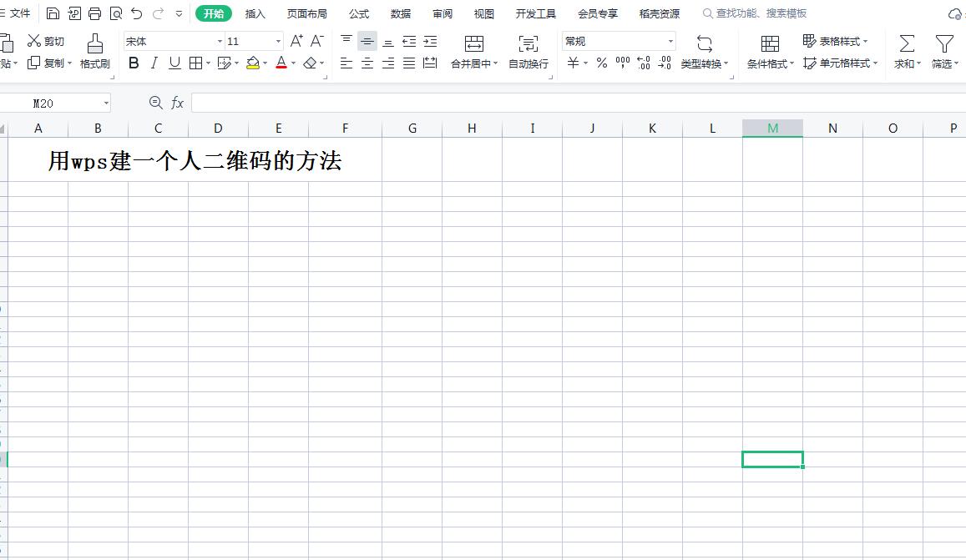Image resolution: width=966 pixels, height=560 pixels.
Task: Select column M header
Action: (x=772, y=129)
